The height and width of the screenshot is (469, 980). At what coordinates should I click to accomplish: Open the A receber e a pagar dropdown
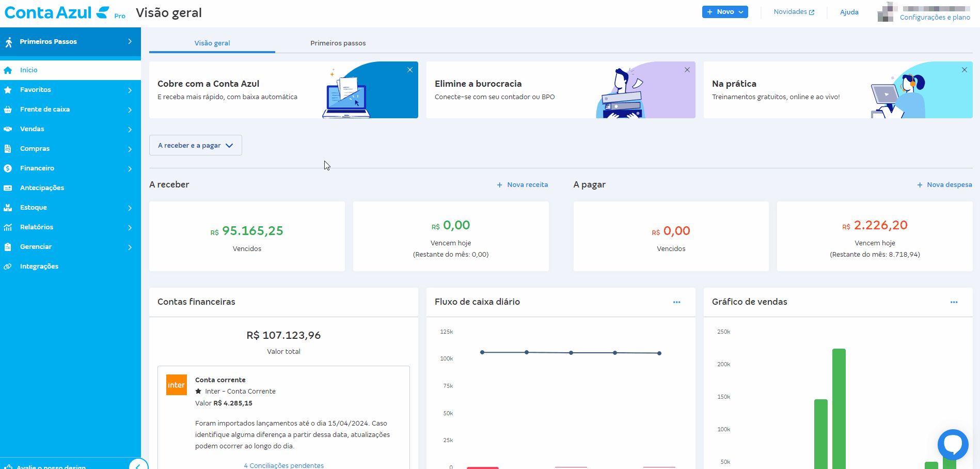coord(196,145)
